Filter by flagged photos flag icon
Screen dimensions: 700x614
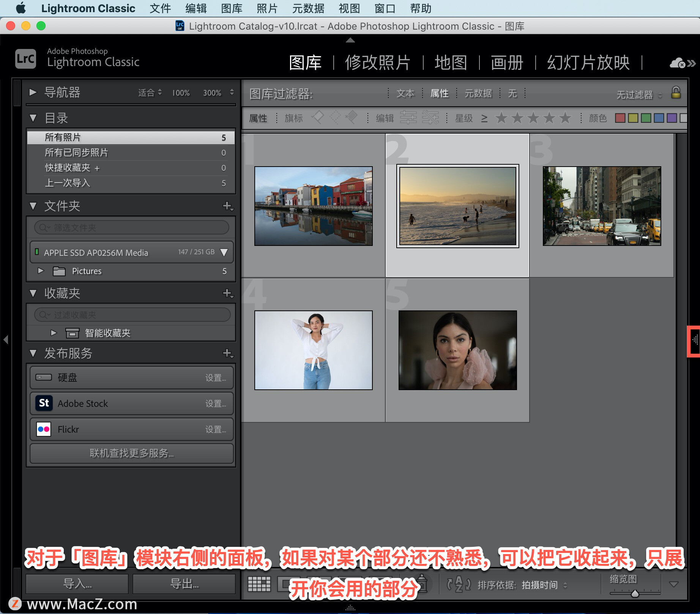coord(318,118)
